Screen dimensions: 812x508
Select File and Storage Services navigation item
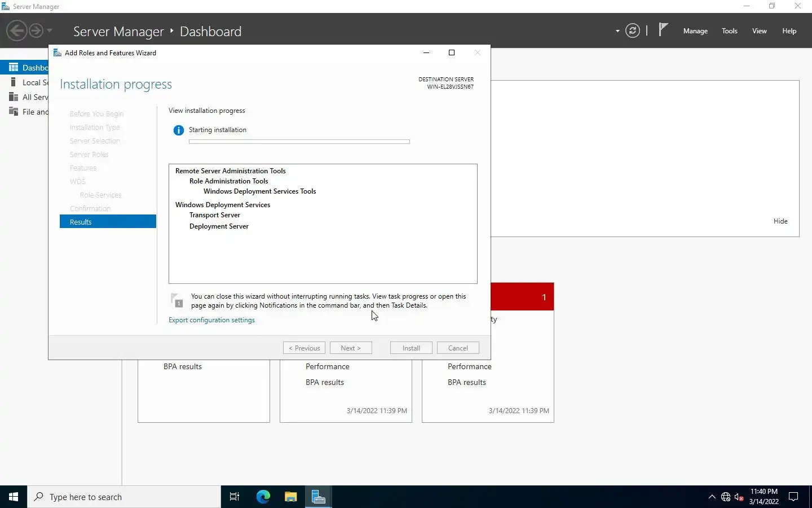[x=24, y=112]
